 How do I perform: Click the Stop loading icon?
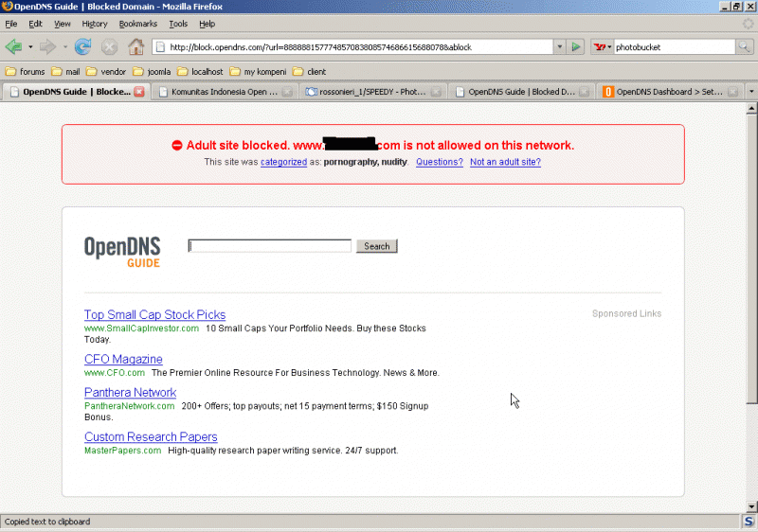tap(109, 46)
